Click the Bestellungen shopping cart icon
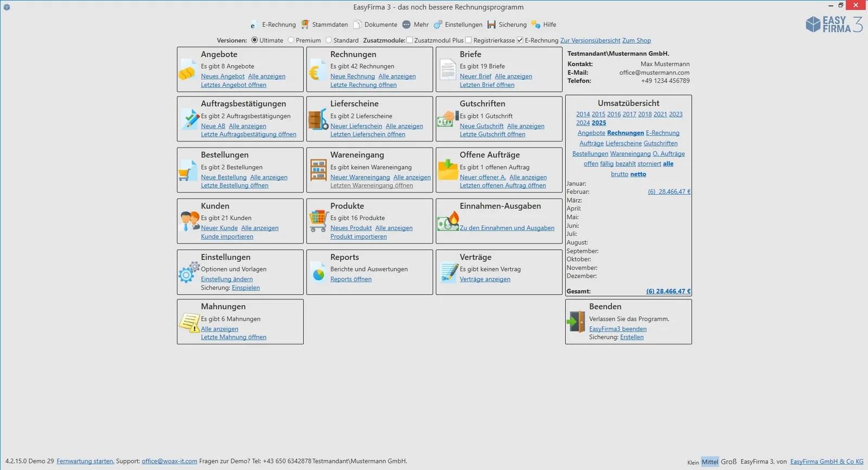Screen dimensions: 868x470 point(188,170)
